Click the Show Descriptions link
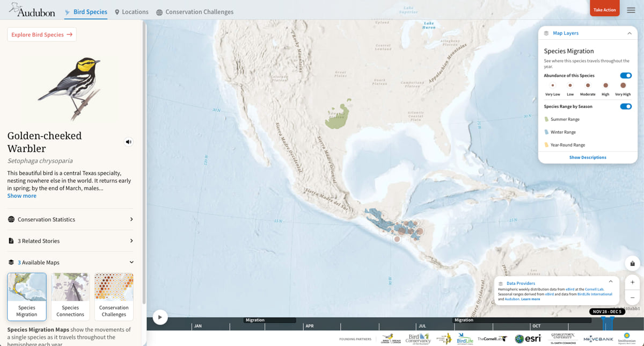644x346 pixels. click(x=588, y=157)
